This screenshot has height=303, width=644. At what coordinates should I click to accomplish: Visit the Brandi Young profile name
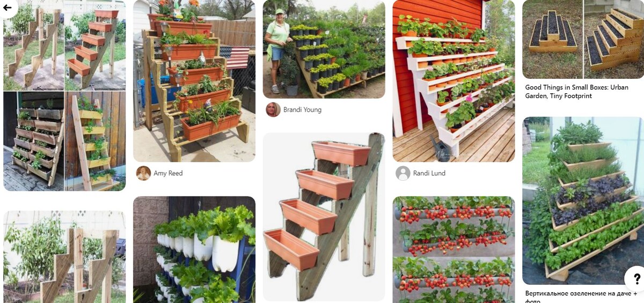[302, 109]
